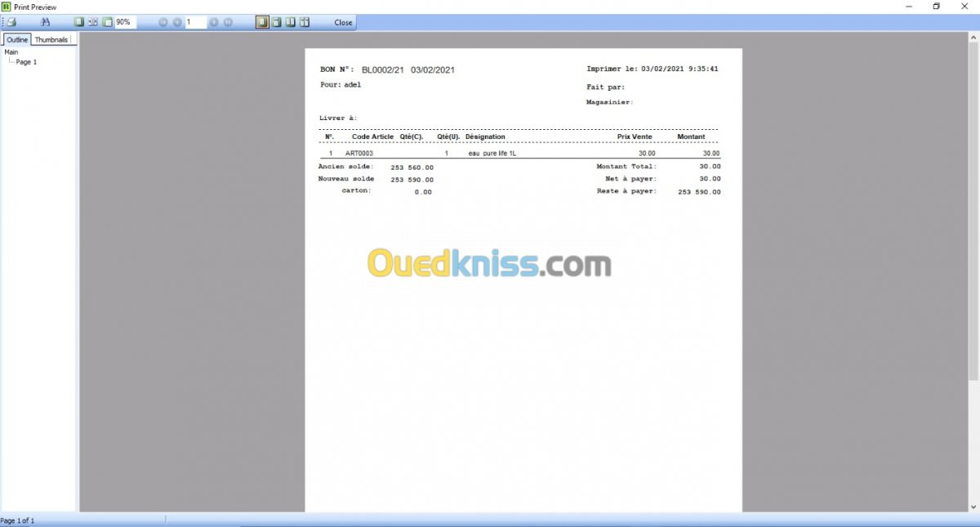980x527 pixels.
Task: Select single page view mode
Action: (x=262, y=22)
